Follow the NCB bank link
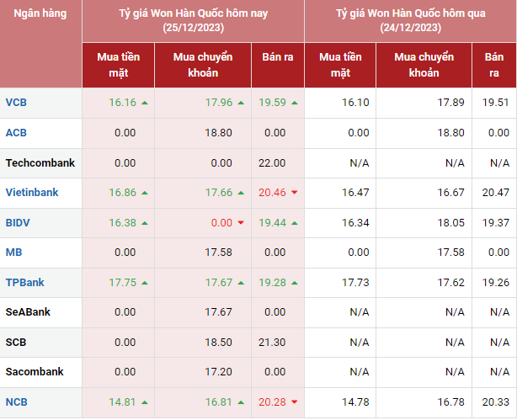 [x=16, y=402]
